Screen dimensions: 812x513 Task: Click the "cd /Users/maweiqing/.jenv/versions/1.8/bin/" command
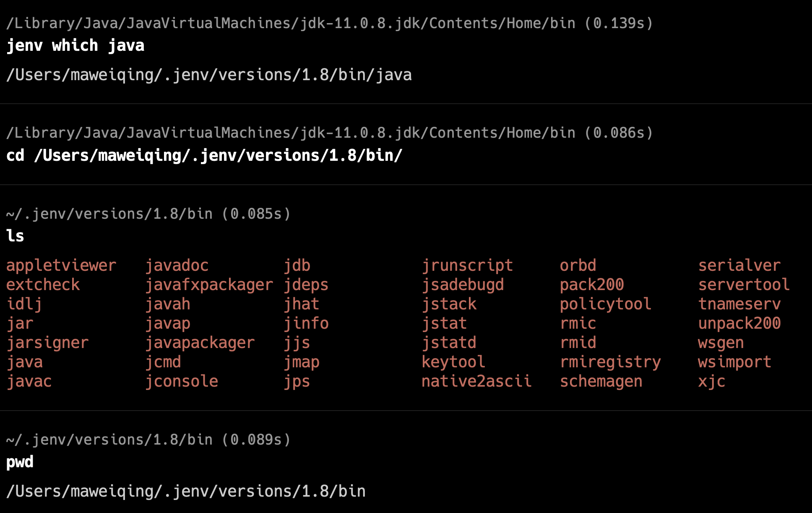tap(204, 155)
